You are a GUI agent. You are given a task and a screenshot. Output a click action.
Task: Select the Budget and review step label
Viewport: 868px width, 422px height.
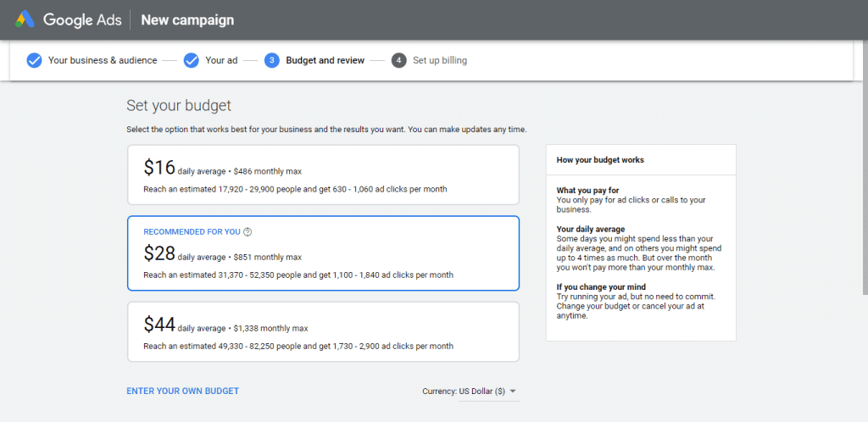tap(325, 60)
